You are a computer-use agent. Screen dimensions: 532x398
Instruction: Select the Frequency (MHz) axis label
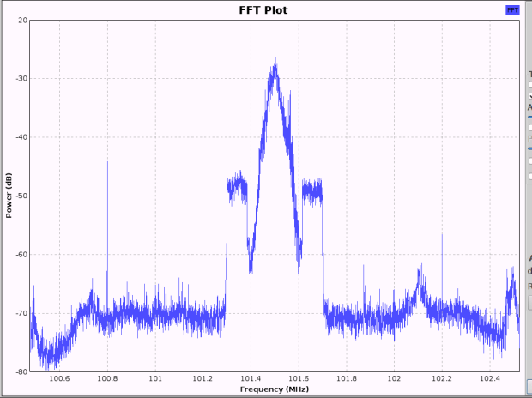tap(275, 389)
